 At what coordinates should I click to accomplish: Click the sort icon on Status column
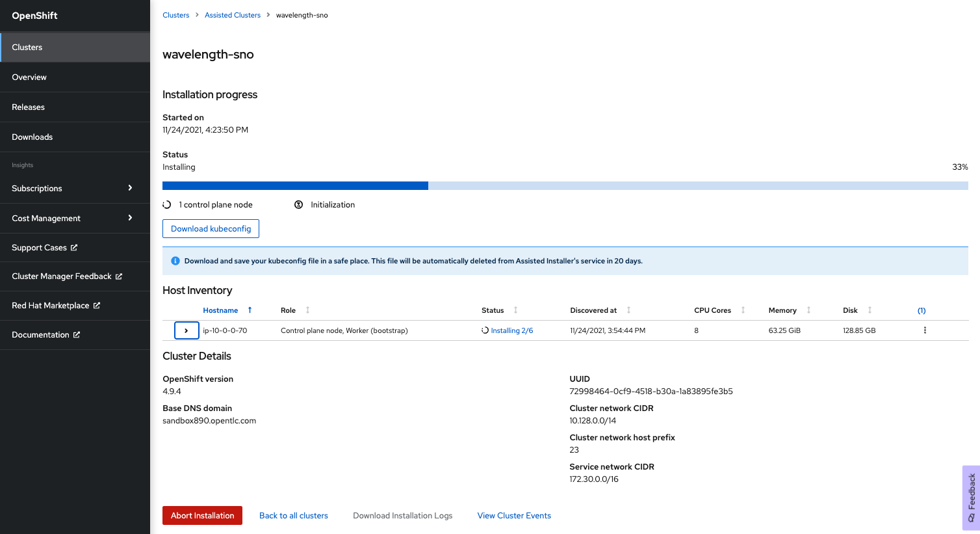point(516,310)
